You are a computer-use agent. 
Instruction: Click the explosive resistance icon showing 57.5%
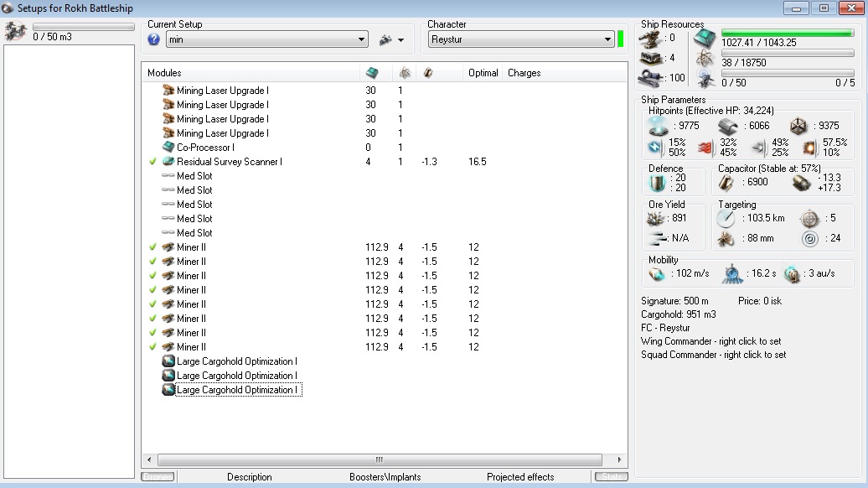(809, 148)
